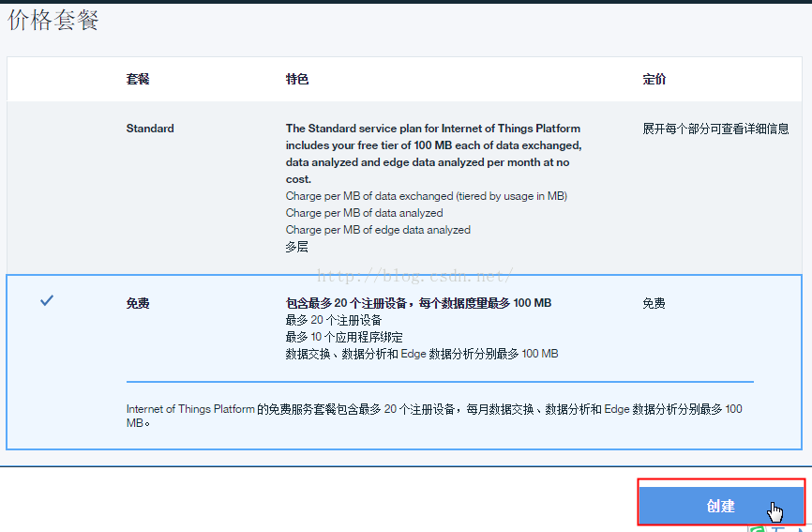The image size is (812, 532).
Task: Click 数据交换、数据分析和 Edge feature line
Action: point(421,354)
